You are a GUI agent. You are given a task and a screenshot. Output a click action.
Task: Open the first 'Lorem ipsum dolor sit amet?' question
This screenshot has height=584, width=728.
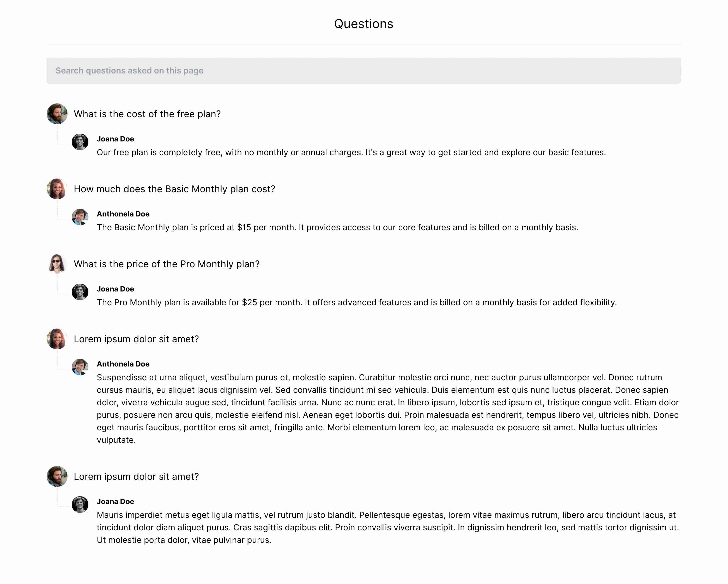tap(136, 339)
